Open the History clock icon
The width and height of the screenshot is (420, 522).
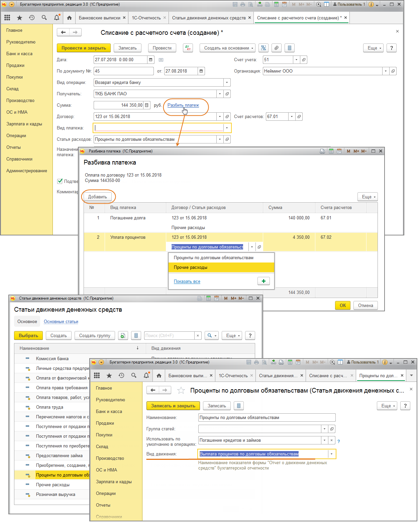(x=32, y=18)
